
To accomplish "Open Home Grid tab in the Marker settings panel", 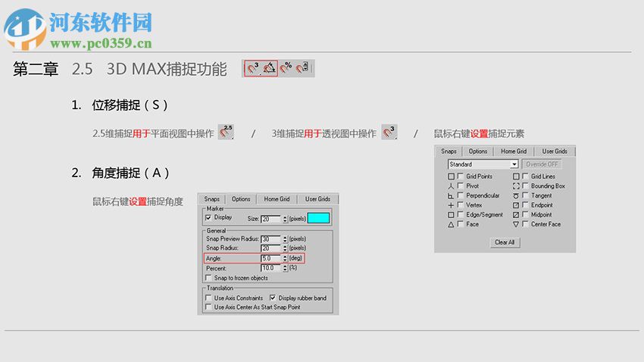I will click(x=277, y=198).
